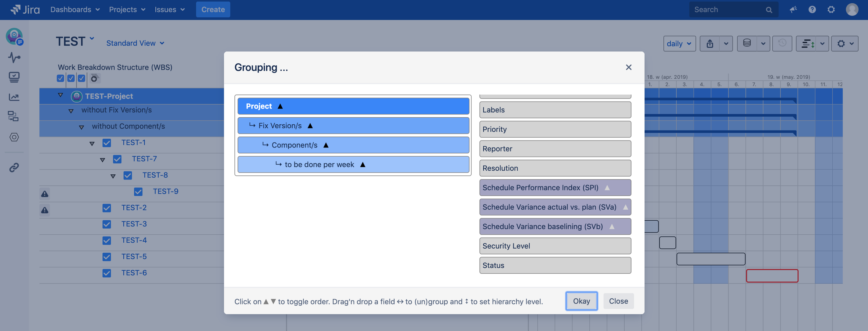Viewport: 868px width, 331px height.
Task: Open the board view icon in the sidebar
Action: click(x=14, y=77)
